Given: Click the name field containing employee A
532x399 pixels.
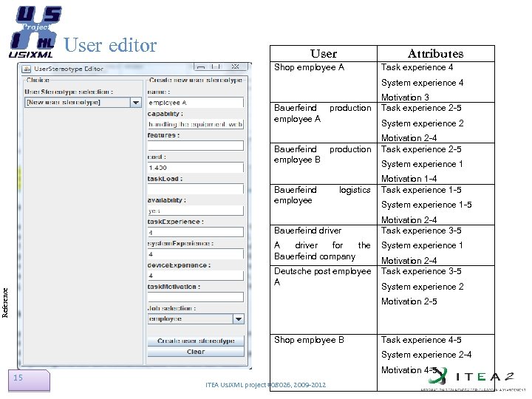Looking at the screenshot, I should (x=195, y=103).
